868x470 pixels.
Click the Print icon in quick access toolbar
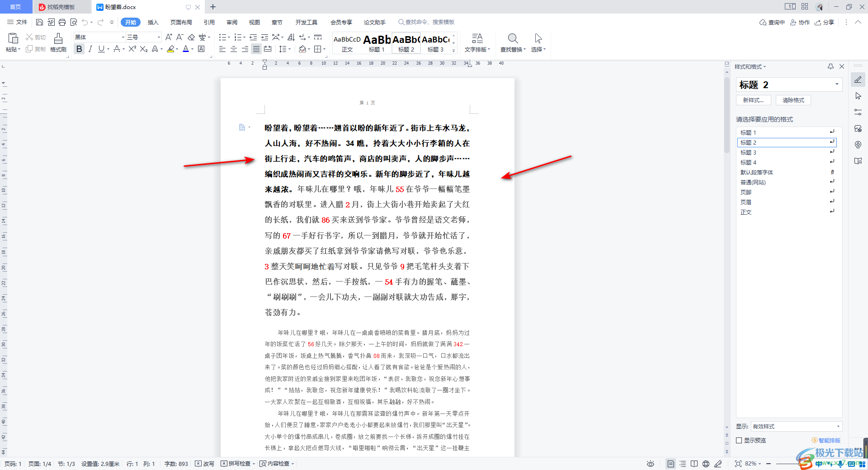62,22
